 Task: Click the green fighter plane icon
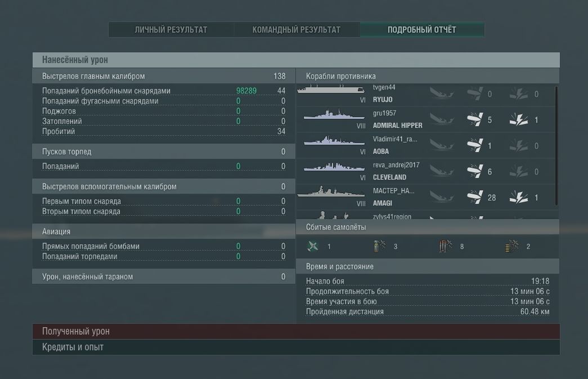[313, 247]
